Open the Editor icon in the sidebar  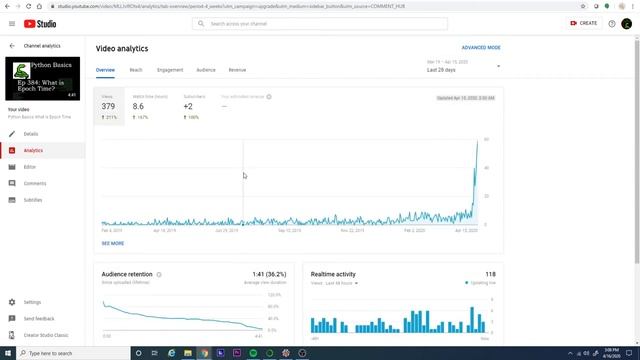click(12, 167)
